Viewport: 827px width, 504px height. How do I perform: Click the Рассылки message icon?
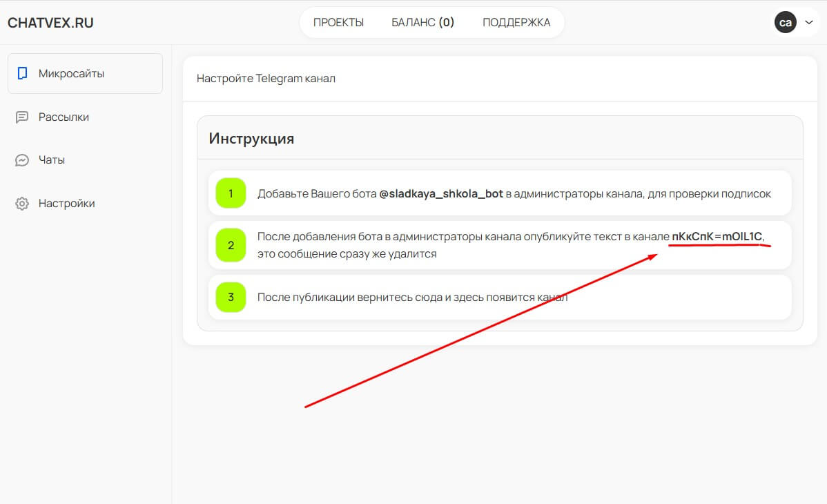click(x=22, y=117)
